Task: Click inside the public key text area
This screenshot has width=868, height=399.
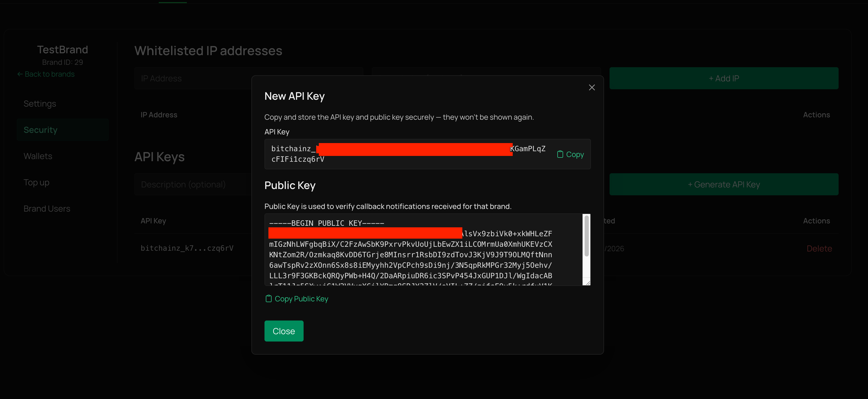Action: pos(410,254)
